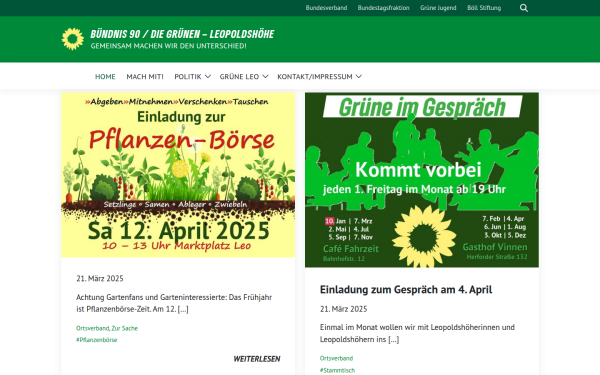Open the search magnifier icon
Screen dimensions: 600x375
click(524, 8)
